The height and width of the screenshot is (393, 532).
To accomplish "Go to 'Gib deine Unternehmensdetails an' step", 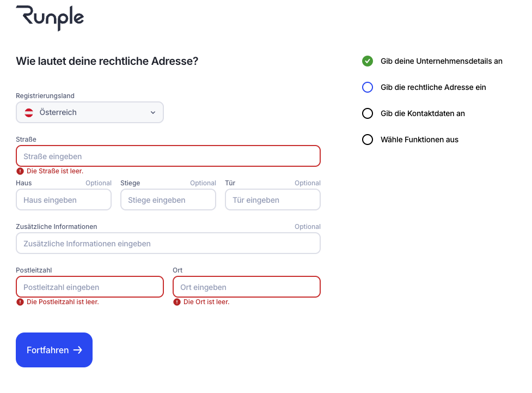I will [x=441, y=61].
